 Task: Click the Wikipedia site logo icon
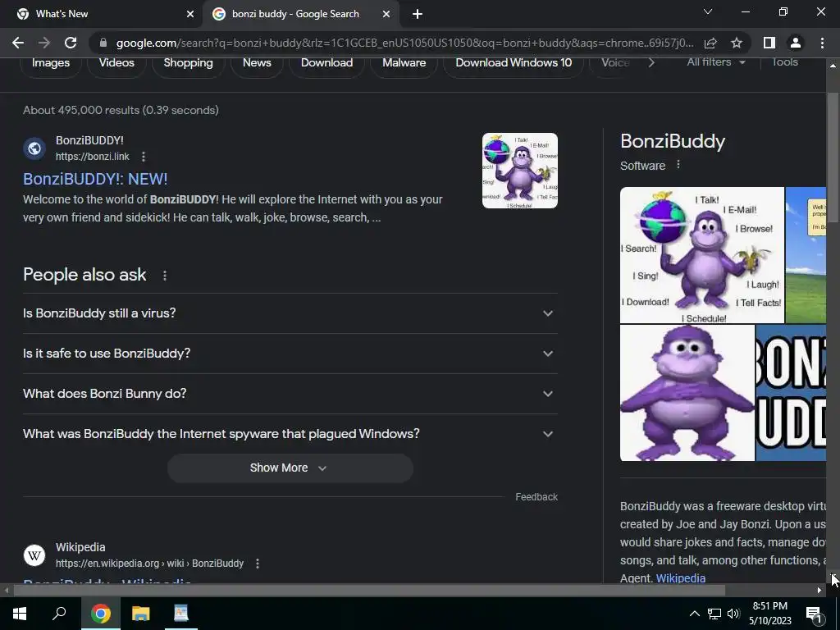click(x=34, y=555)
